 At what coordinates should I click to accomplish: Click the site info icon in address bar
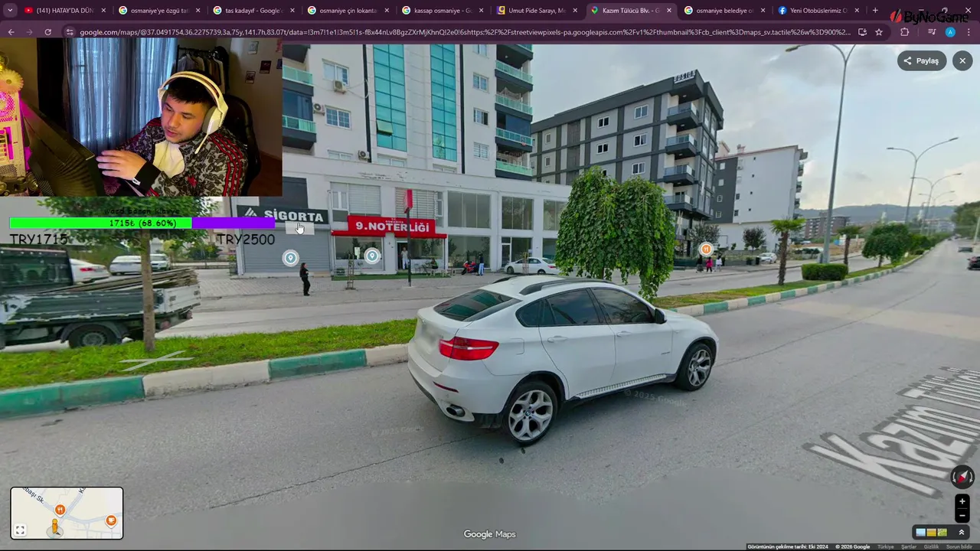click(70, 32)
